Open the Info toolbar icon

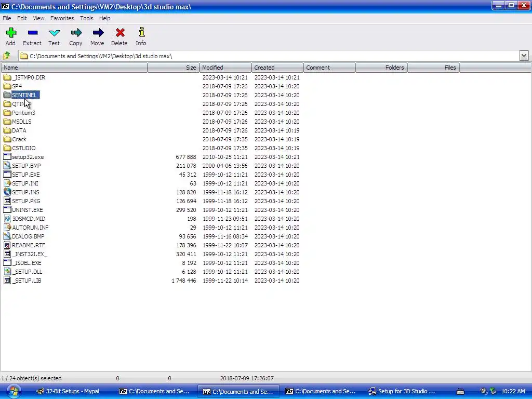coord(141,32)
